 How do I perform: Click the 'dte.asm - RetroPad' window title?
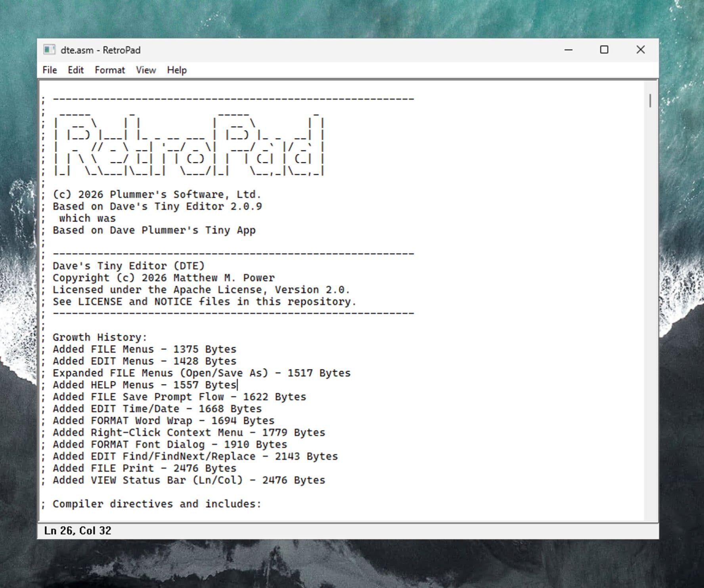click(x=101, y=50)
